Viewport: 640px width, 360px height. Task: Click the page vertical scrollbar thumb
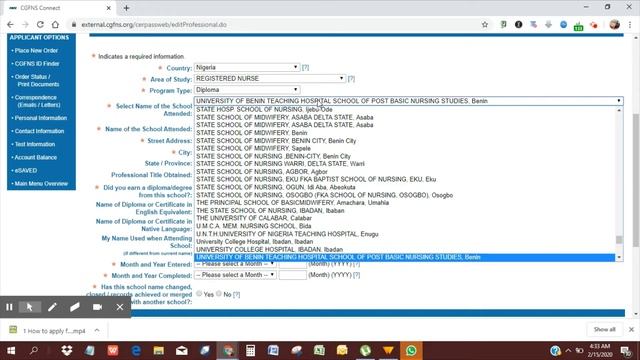click(636, 180)
